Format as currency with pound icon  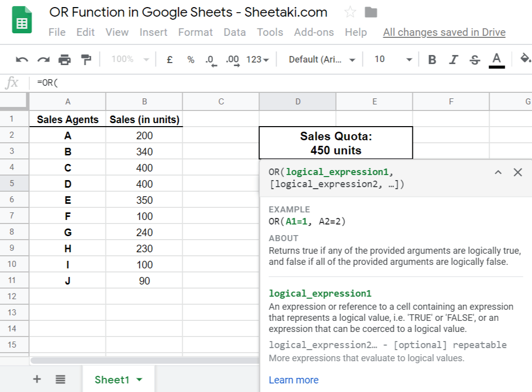pyautogui.click(x=170, y=60)
